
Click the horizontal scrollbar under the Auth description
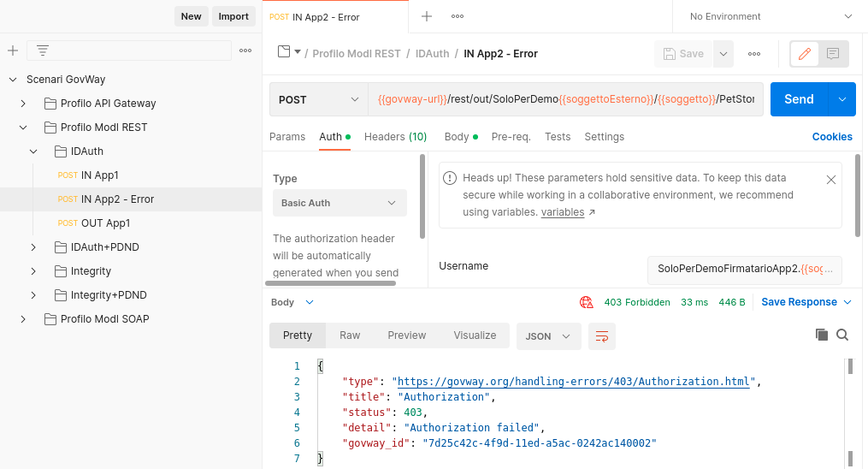tap(330, 283)
